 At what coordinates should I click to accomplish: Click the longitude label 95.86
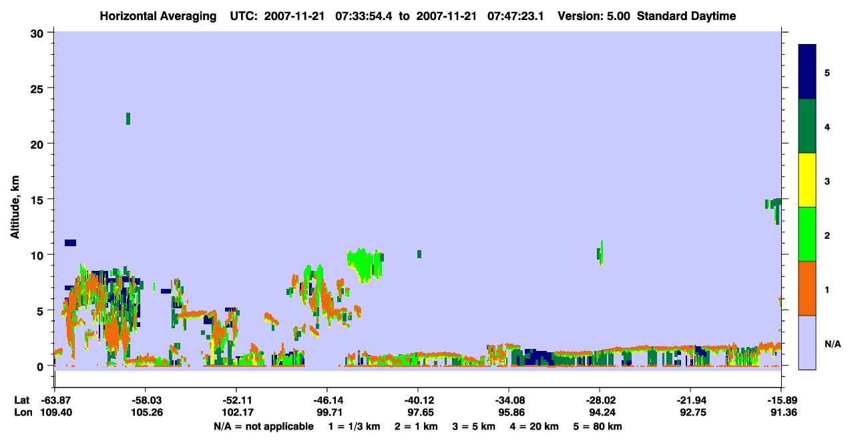pos(508,412)
